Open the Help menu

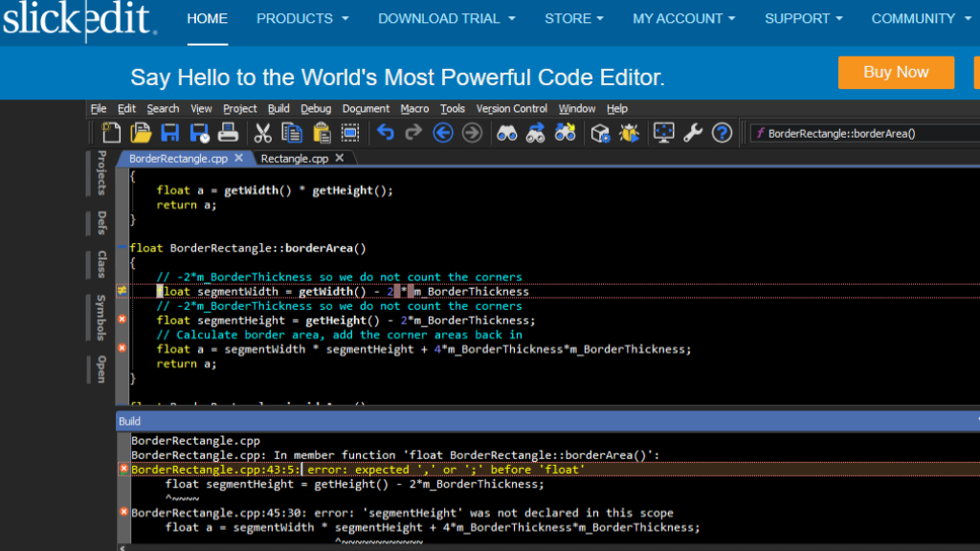pos(617,109)
